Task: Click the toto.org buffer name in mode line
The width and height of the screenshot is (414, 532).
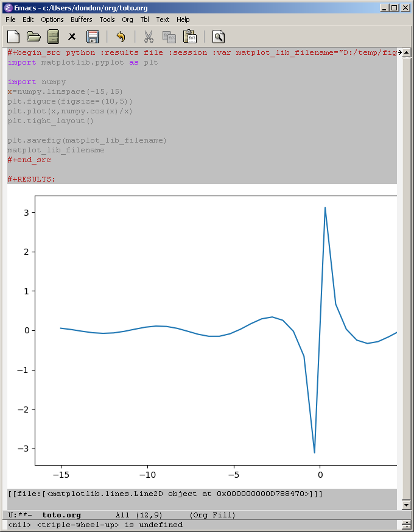Action: point(61,515)
